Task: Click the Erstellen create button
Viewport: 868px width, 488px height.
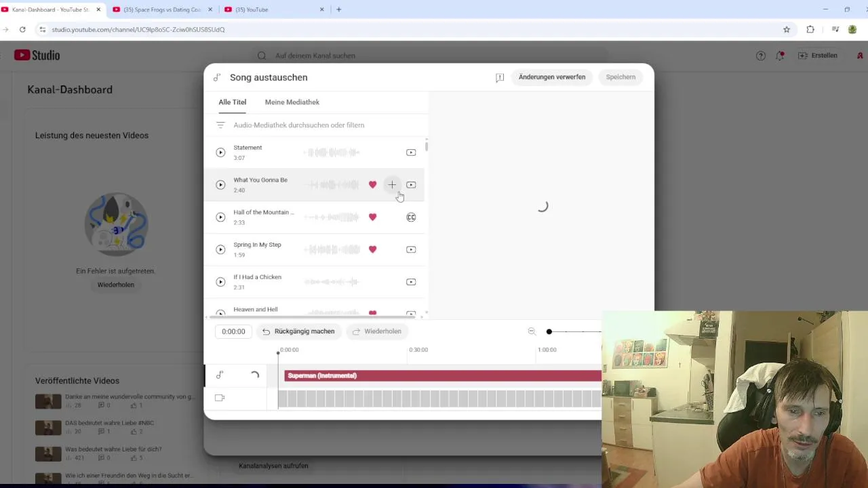Action: (x=818, y=56)
